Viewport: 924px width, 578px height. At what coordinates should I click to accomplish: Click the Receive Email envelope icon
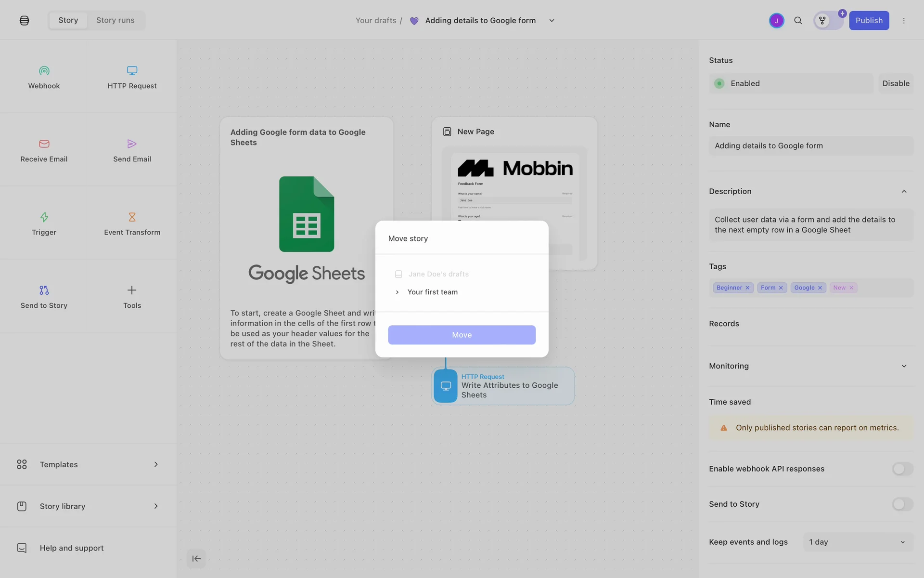[44, 144]
